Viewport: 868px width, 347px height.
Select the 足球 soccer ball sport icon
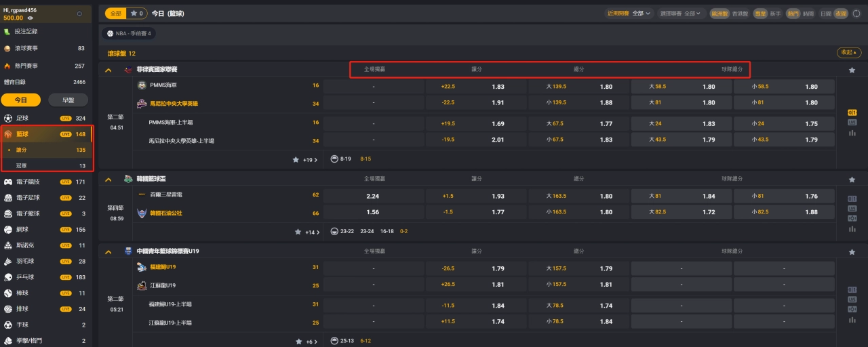coord(8,118)
